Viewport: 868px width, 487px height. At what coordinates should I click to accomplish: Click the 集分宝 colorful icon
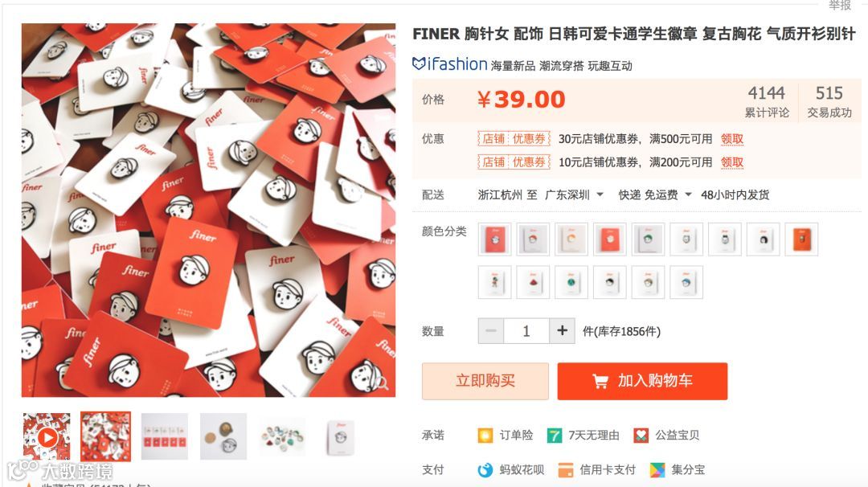click(657, 470)
